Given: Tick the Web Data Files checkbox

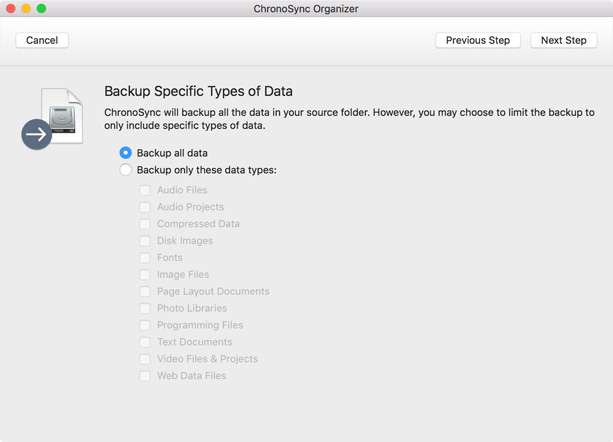Looking at the screenshot, I should [x=145, y=376].
